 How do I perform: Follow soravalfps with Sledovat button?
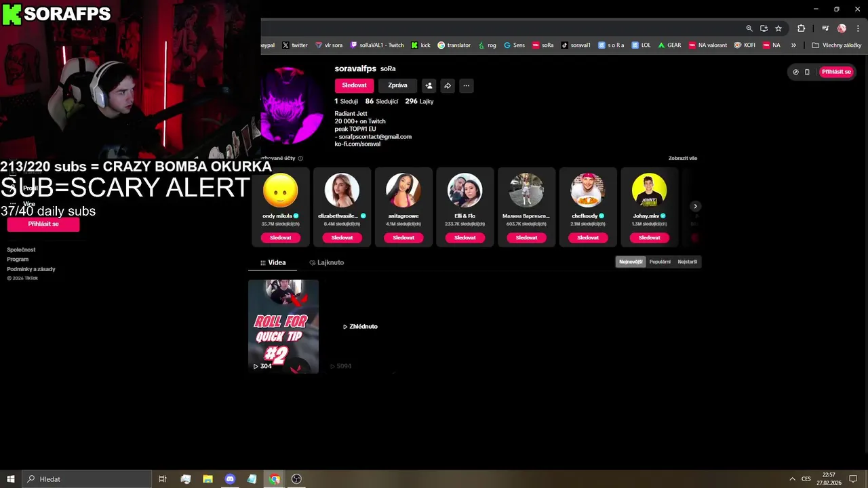point(354,85)
